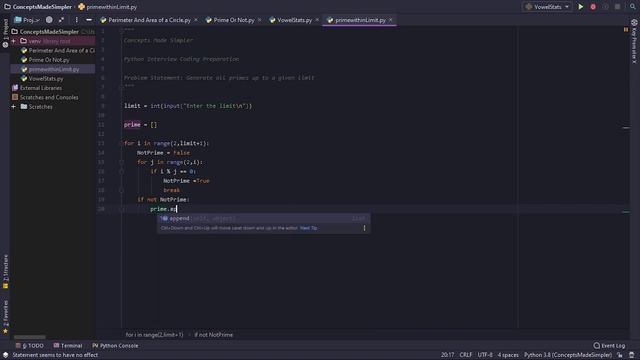The image size is (640, 360).
Task: Change CRLF line separator in status bar
Action: 466,355
